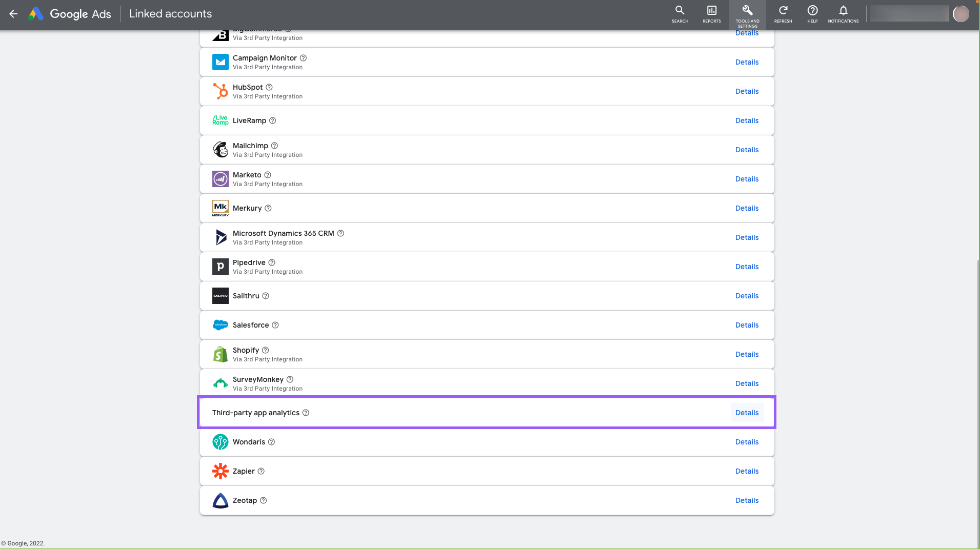Open Details for LiveRamp

[747, 120]
